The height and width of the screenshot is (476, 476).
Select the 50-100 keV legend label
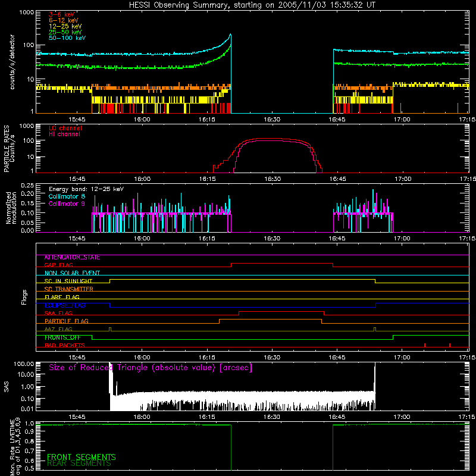pos(67,38)
